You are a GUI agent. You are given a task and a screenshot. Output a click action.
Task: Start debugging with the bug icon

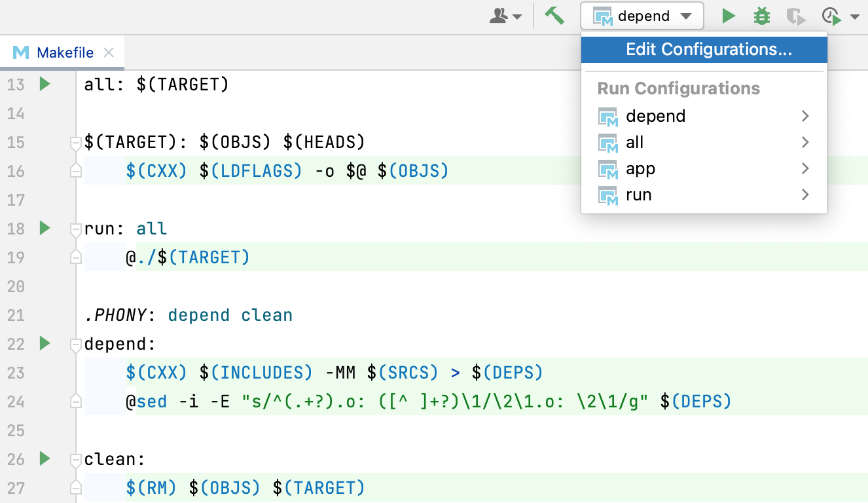(x=762, y=16)
